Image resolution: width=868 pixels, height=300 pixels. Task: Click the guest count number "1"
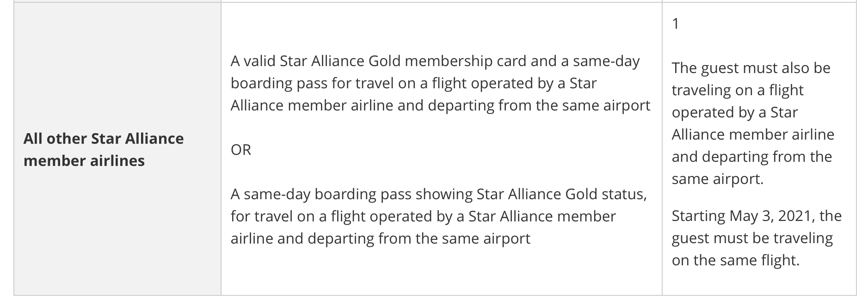click(x=676, y=24)
